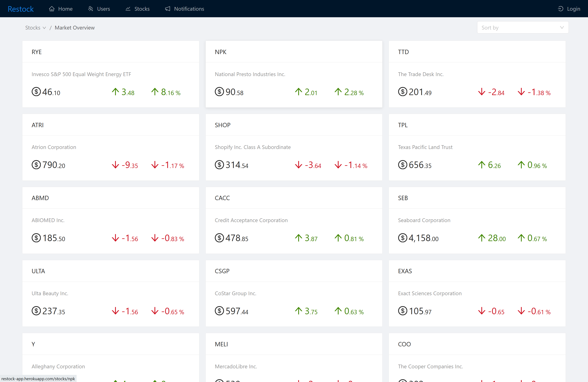The image size is (588, 382).
Task: Click the Notifications megaphone icon
Action: [x=168, y=9]
